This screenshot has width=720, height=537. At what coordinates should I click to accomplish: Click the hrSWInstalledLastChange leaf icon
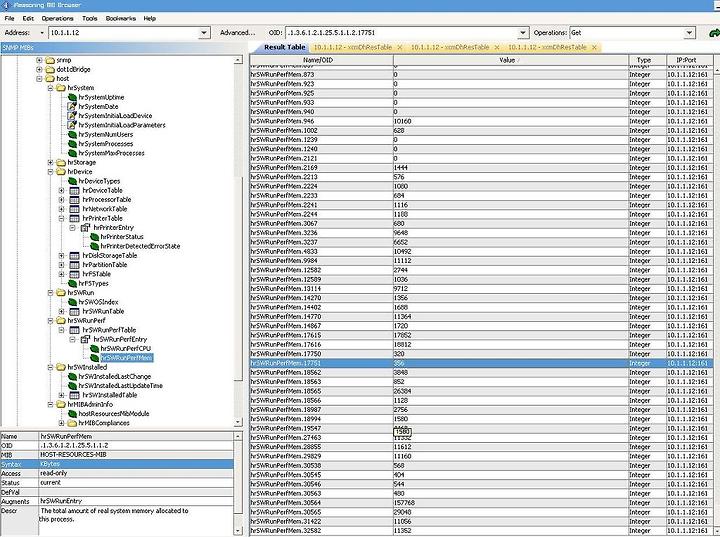[x=72, y=376]
